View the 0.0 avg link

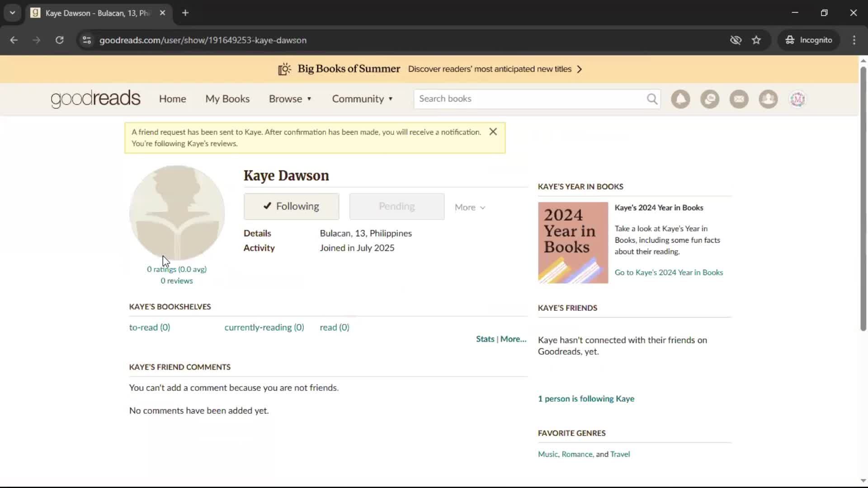pyautogui.click(x=192, y=269)
